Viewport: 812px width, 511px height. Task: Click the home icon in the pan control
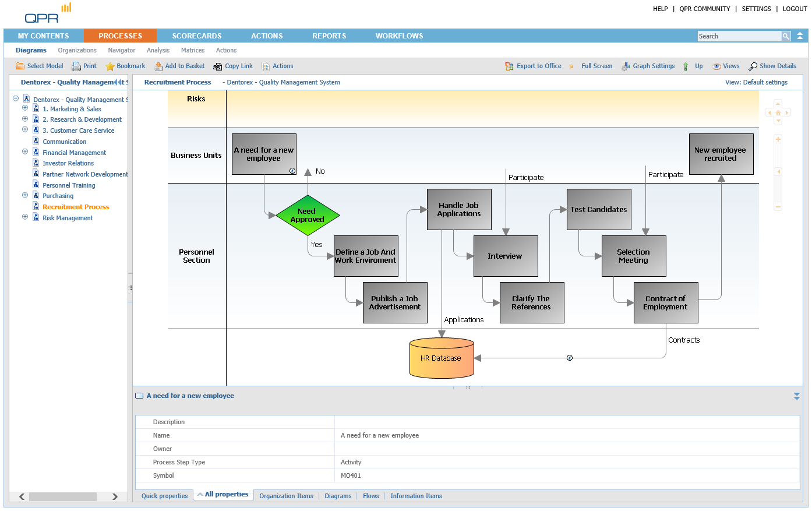[778, 113]
